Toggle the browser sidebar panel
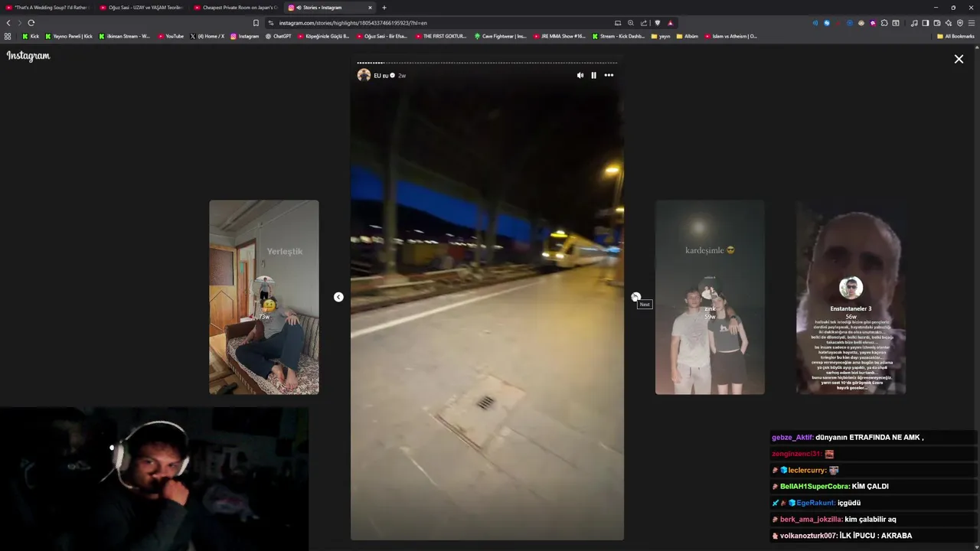Screen dimensions: 980x551 (x=926, y=23)
